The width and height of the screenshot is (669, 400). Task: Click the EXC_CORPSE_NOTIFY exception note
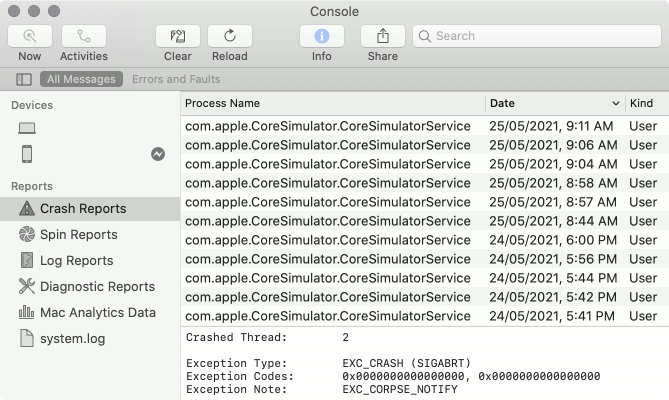pyautogui.click(x=400, y=389)
